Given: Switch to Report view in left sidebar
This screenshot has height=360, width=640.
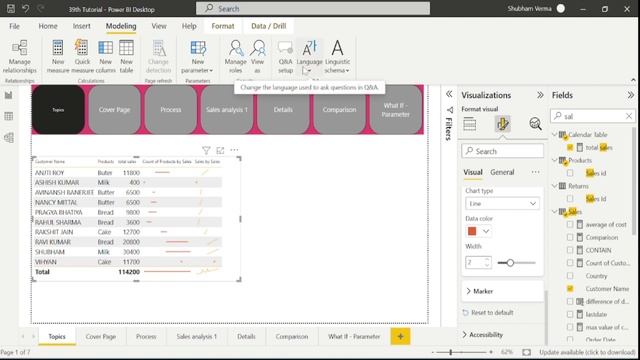Looking at the screenshot, I should 9,96.
